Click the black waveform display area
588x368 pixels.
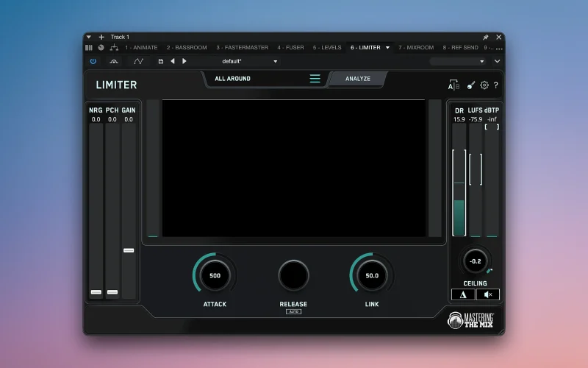(x=293, y=169)
